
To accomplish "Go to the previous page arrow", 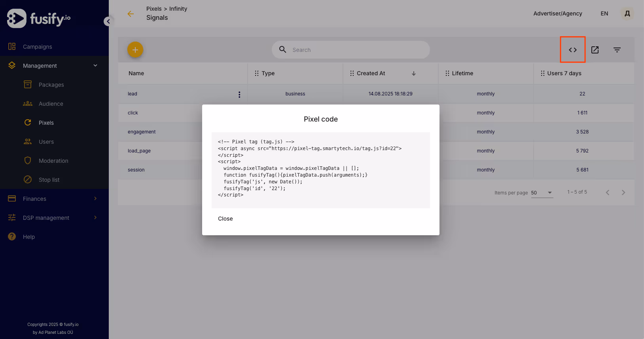I will pos(608,192).
